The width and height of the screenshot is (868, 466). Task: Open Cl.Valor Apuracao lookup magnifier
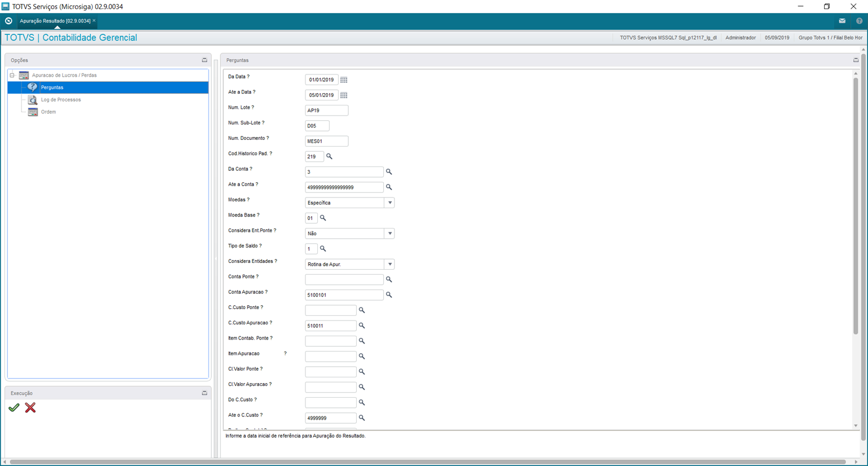362,387
